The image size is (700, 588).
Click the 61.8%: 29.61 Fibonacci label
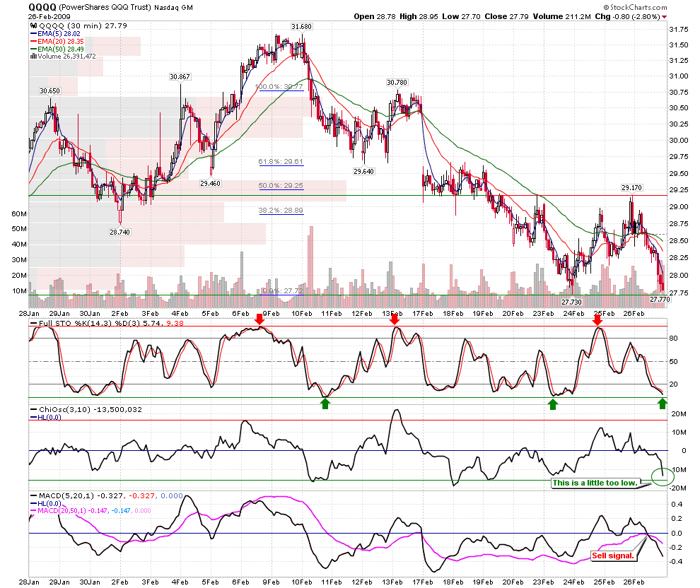[281, 162]
